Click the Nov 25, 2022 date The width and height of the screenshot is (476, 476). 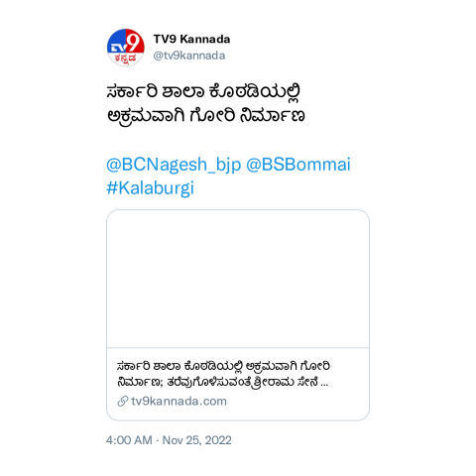197,440
